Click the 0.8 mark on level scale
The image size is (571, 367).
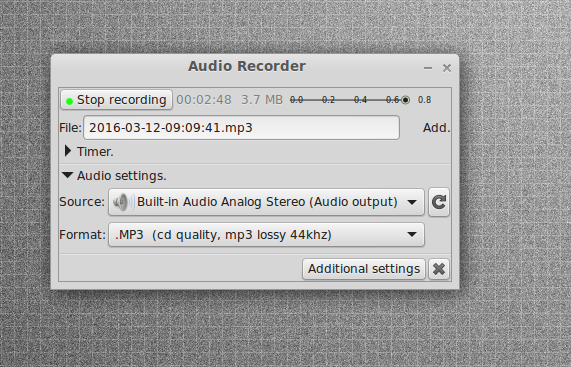click(425, 100)
